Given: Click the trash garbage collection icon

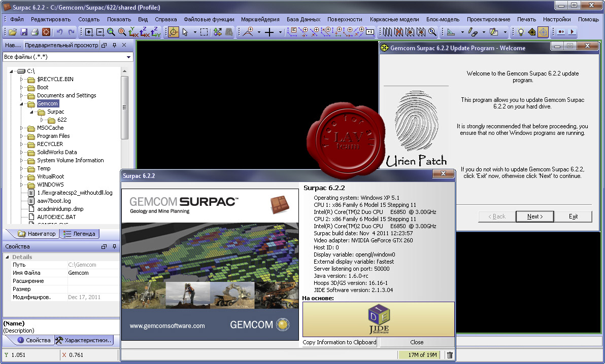Looking at the screenshot, I should (450, 355).
